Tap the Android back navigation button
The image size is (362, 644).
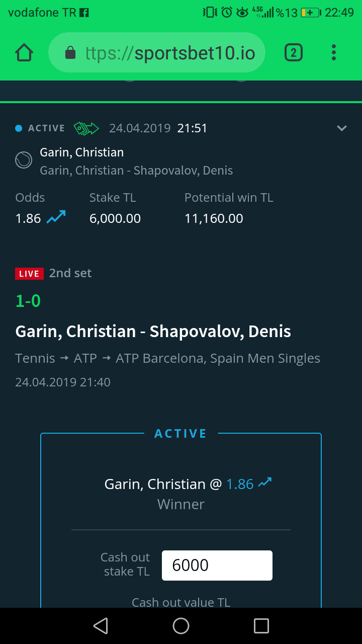[x=101, y=626]
